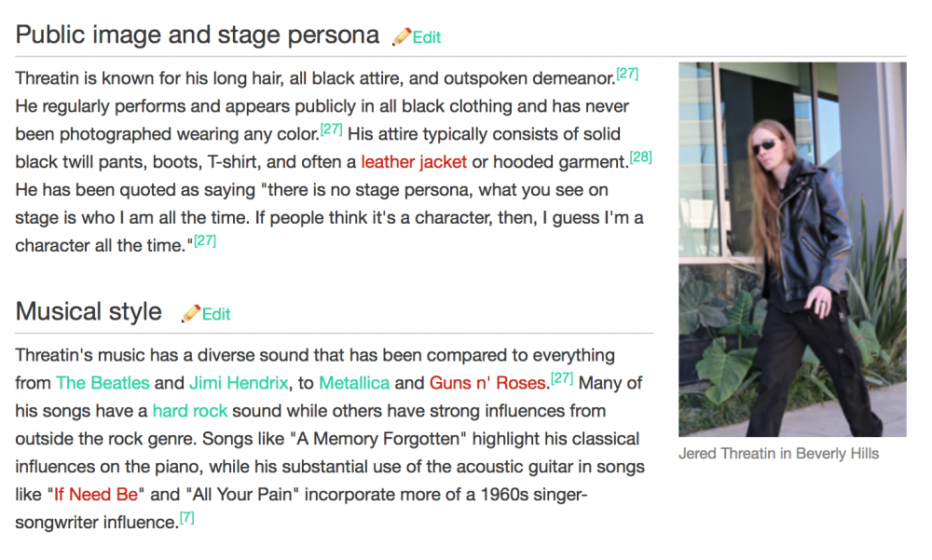Viewport: 932px width, 560px height.
Task: Edit the Public image and stage persona section
Action: coord(427,37)
